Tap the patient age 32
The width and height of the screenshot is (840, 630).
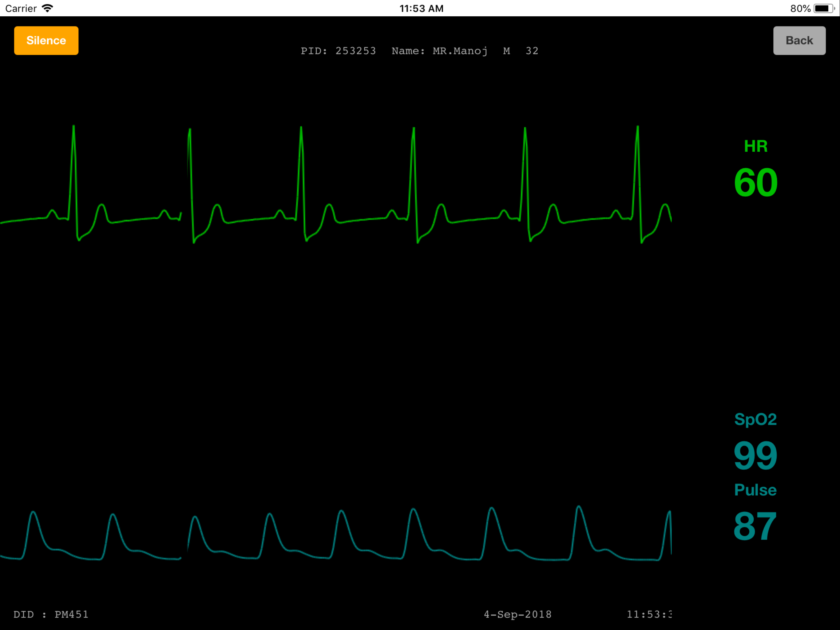(x=532, y=51)
